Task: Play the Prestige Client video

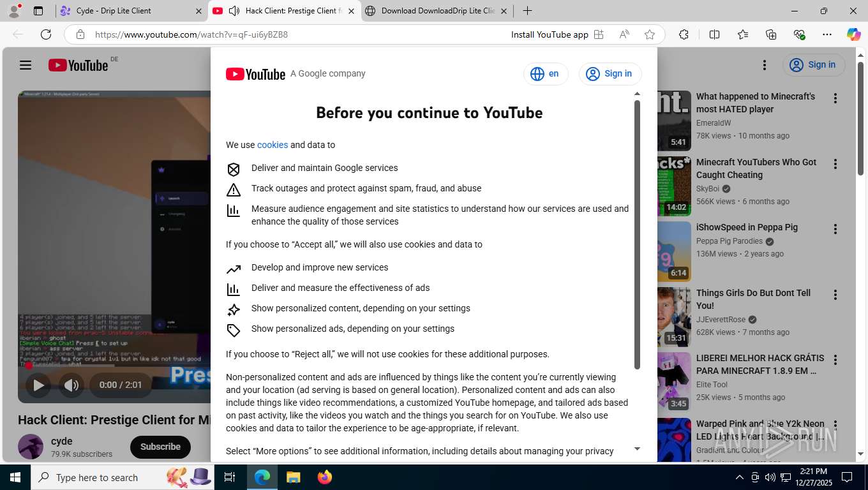Action: click(38, 385)
